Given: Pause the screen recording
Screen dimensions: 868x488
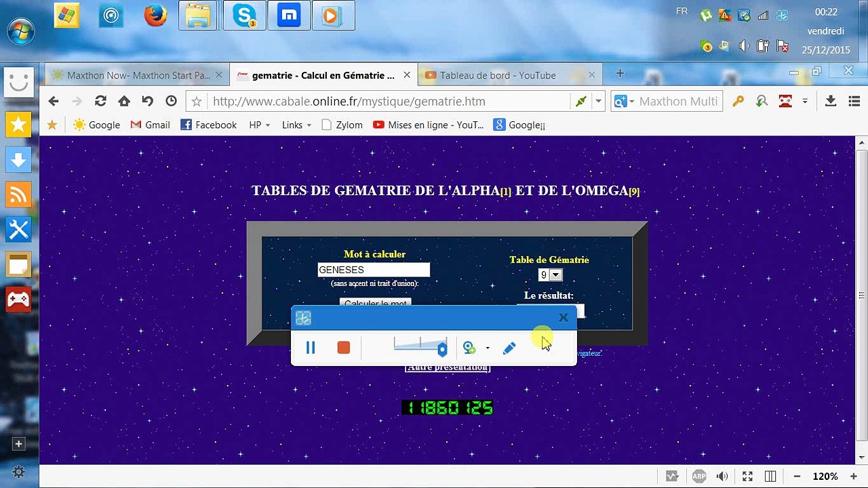Looking at the screenshot, I should (x=311, y=348).
